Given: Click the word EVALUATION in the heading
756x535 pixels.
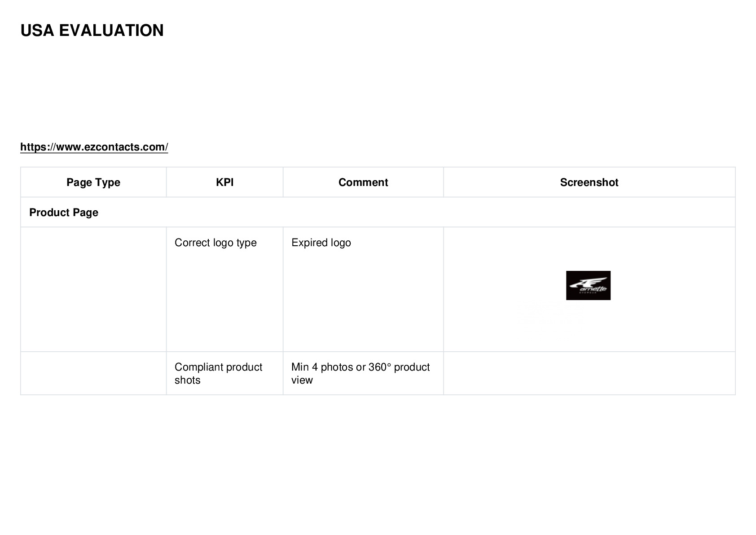Looking at the screenshot, I should coord(111,31).
